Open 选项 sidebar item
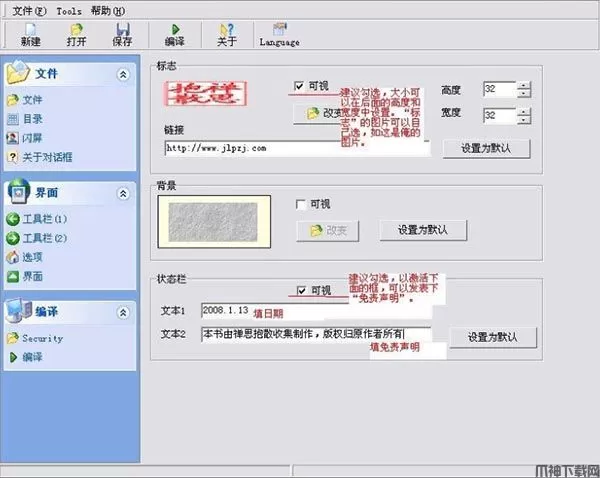600x478 pixels. [25, 257]
